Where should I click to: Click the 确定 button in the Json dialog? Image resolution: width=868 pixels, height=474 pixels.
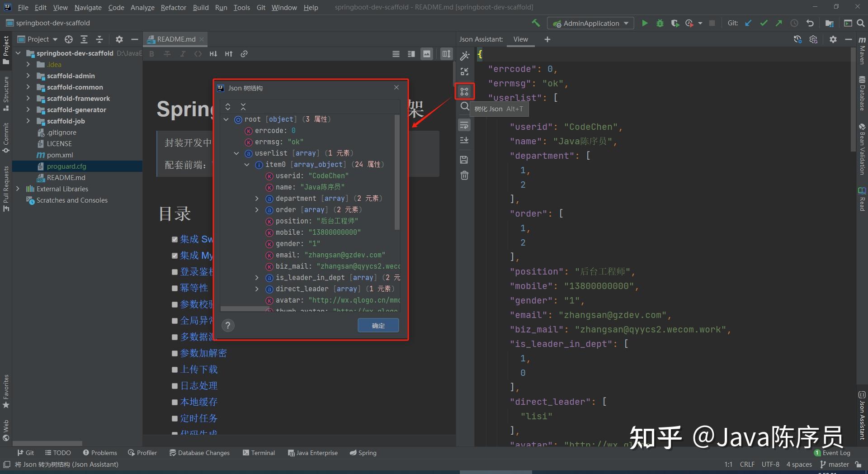[x=378, y=325]
